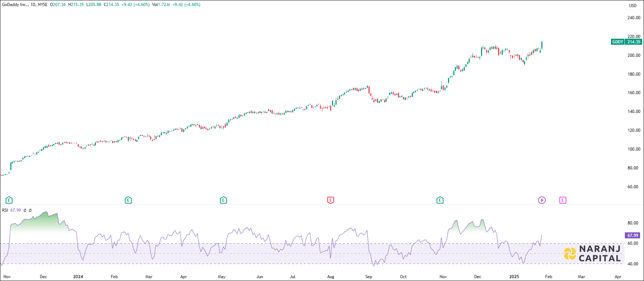Click the close value C214.35

coord(111,5)
